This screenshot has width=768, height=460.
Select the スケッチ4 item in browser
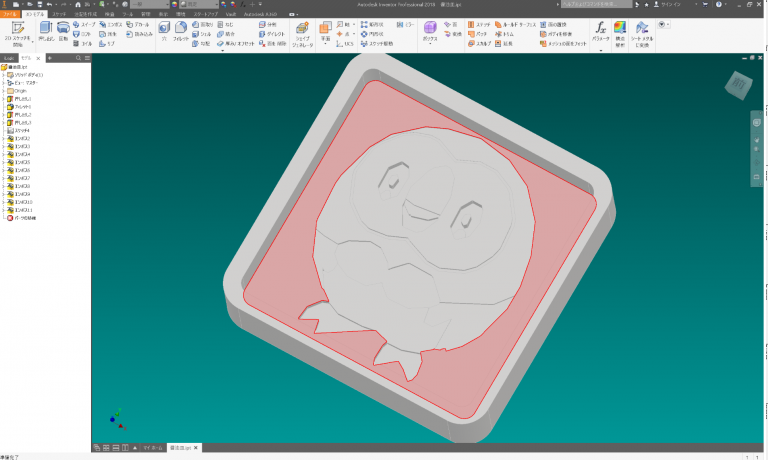pos(18,131)
